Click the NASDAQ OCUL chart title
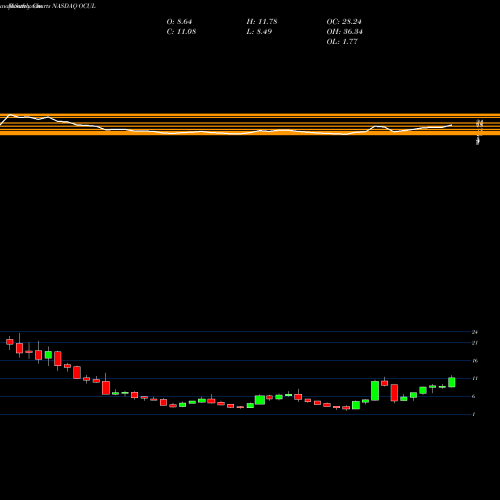 (74, 6)
